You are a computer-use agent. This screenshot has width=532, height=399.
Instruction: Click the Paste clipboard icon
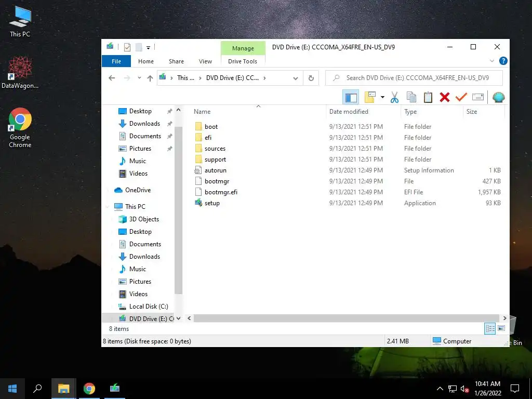point(428,97)
